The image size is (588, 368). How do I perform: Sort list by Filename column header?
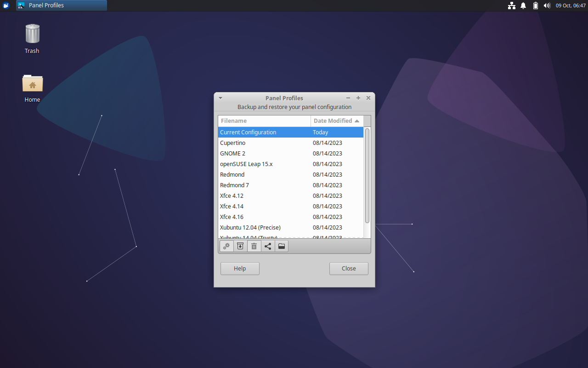264,121
